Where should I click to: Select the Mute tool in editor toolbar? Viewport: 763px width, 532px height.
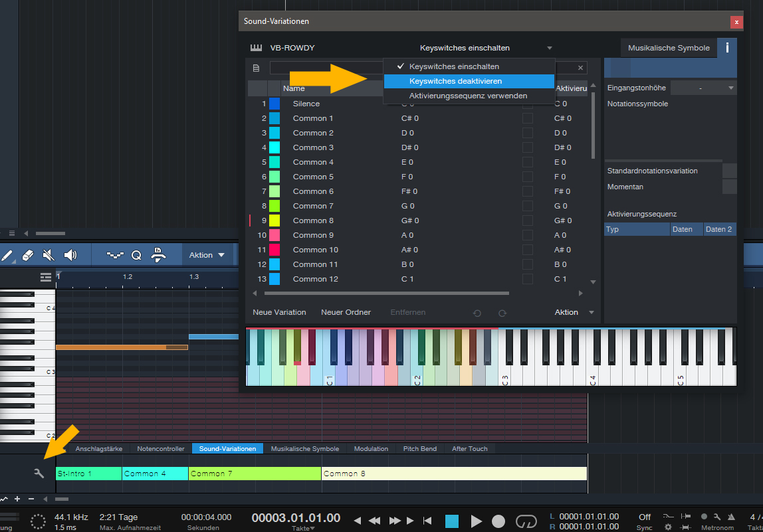[49, 255]
